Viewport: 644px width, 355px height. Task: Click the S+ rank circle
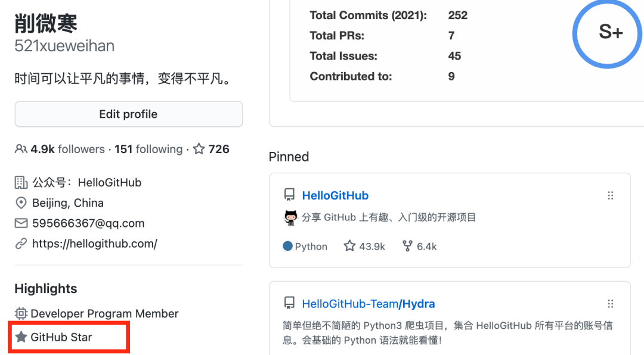607,32
